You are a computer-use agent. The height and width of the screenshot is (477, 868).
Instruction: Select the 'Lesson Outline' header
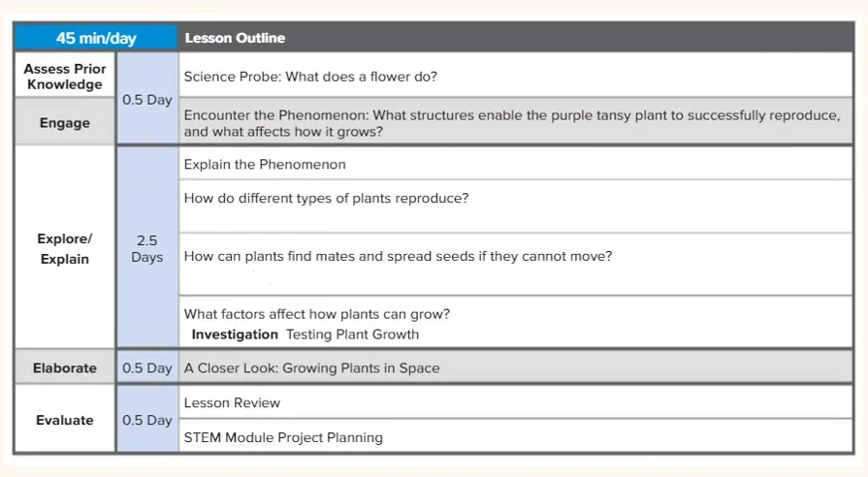236,38
